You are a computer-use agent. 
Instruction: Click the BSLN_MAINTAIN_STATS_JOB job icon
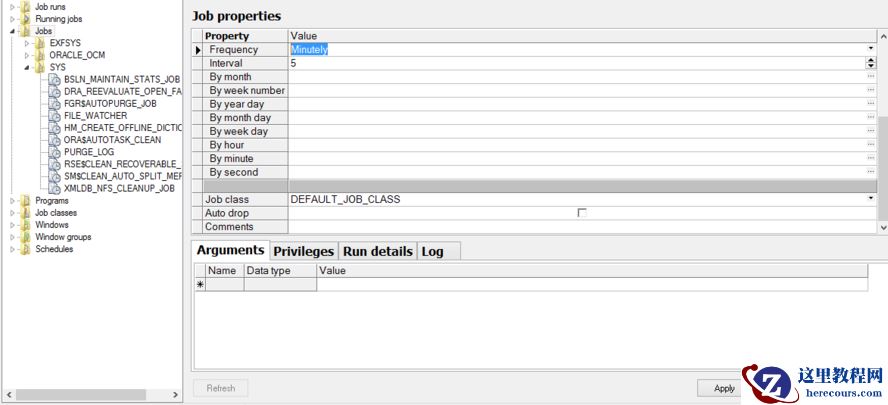[54, 79]
